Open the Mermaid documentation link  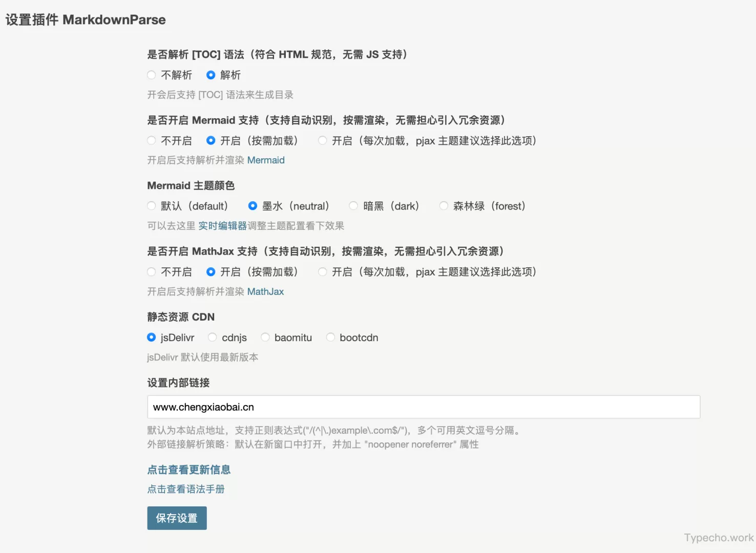tap(266, 160)
